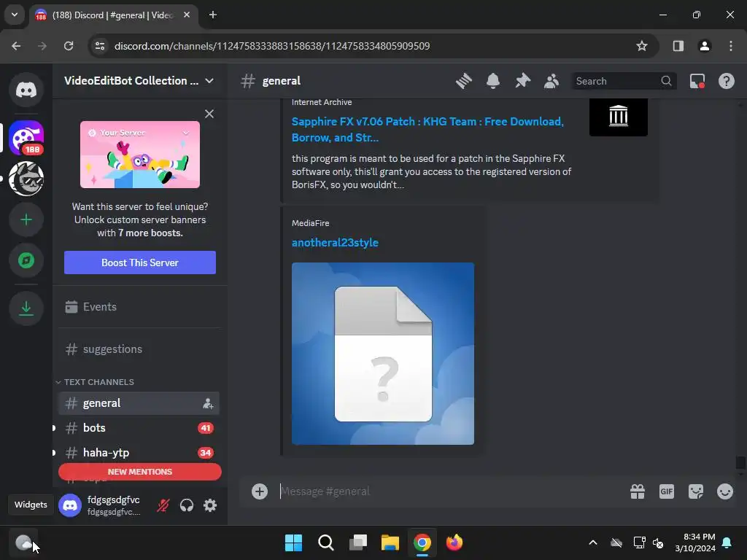This screenshot has height=560, width=747.
Task: Click the message attachment plus button
Action: (x=260, y=491)
